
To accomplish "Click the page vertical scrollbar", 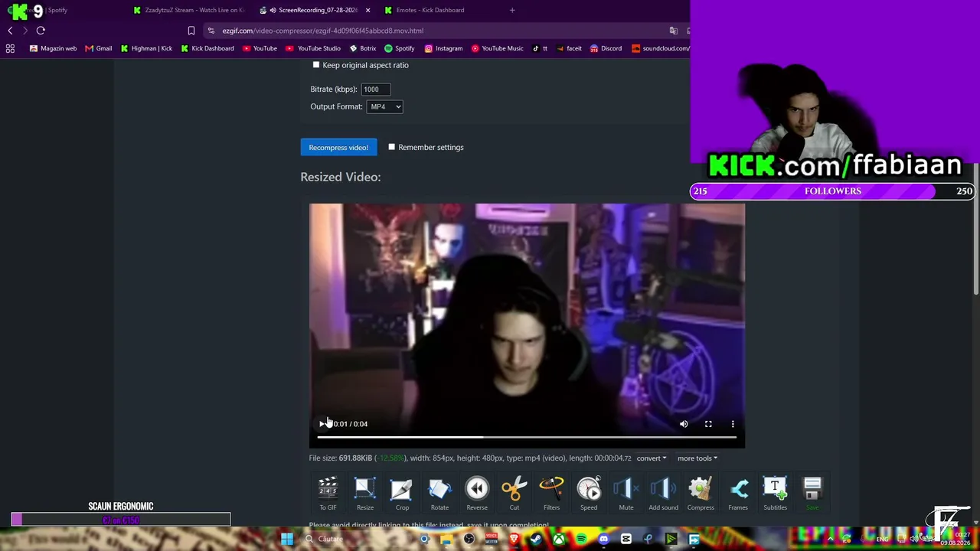I will point(976,230).
